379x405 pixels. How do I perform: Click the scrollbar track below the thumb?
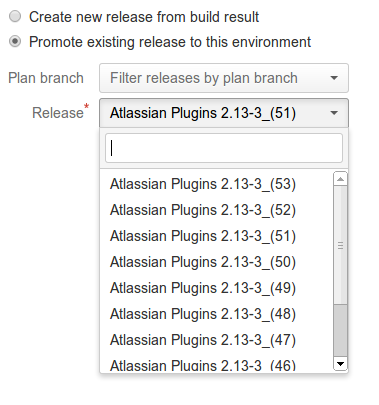click(x=340, y=330)
